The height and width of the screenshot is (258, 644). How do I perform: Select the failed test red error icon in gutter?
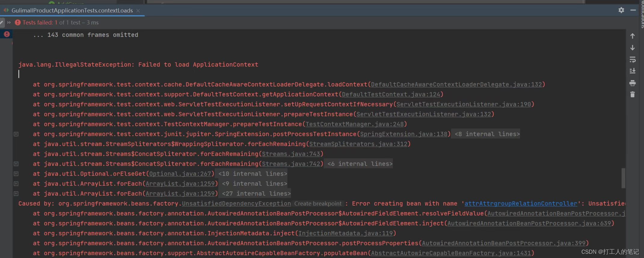[7, 34]
